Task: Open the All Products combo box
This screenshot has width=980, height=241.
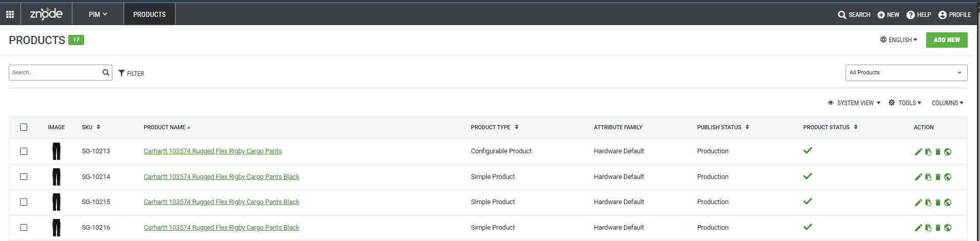Action: pyautogui.click(x=906, y=73)
